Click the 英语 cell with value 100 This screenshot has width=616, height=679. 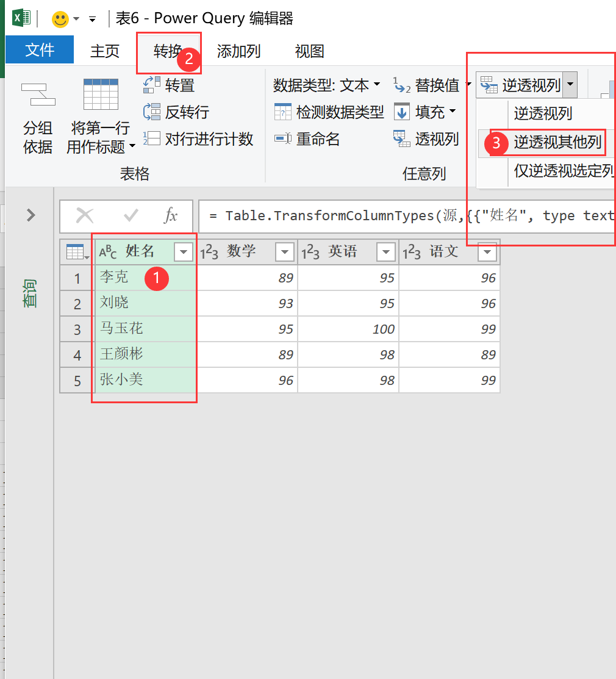click(348, 329)
